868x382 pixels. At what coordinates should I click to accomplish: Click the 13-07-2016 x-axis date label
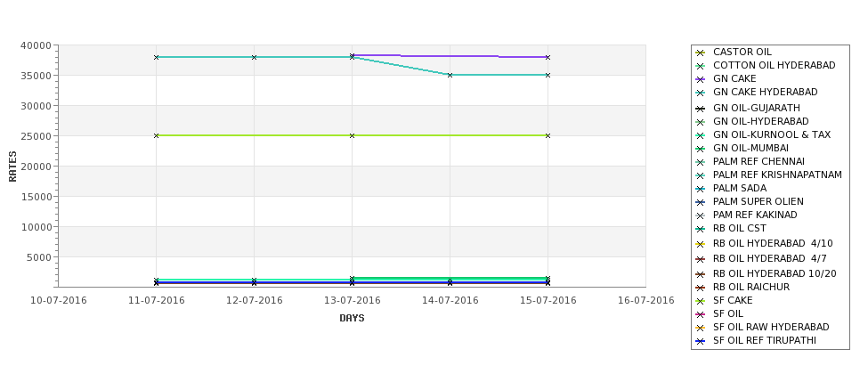[352, 301]
